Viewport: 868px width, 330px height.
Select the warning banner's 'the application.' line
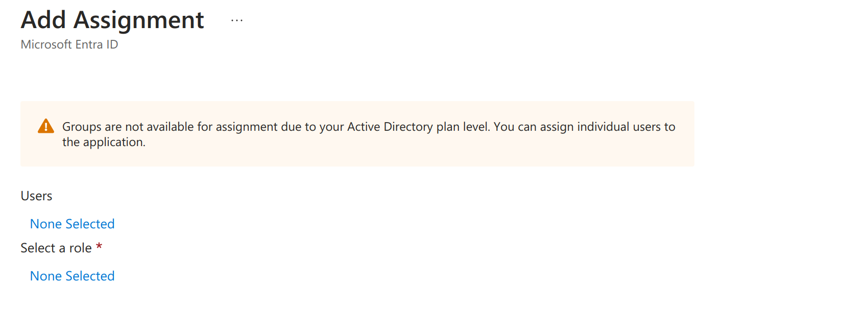point(104,142)
